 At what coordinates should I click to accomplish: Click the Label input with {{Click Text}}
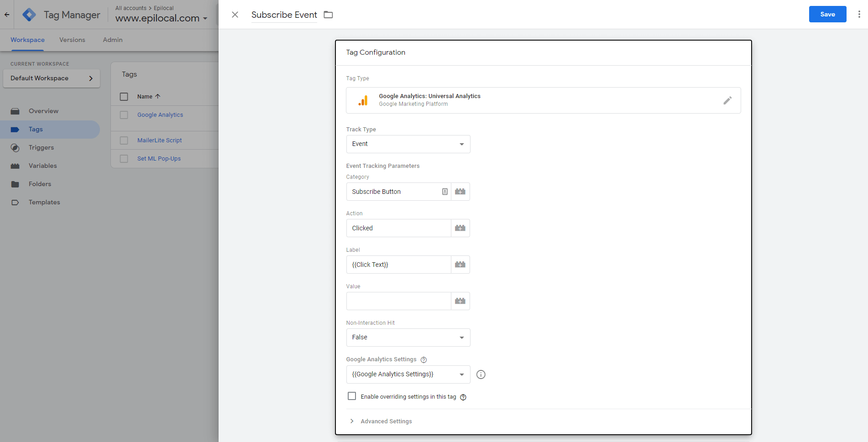[399, 265]
